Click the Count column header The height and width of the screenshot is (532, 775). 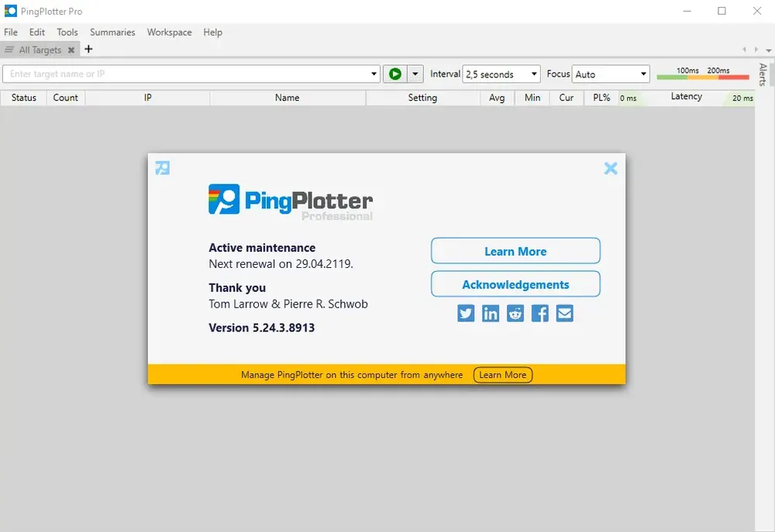coord(66,98)
